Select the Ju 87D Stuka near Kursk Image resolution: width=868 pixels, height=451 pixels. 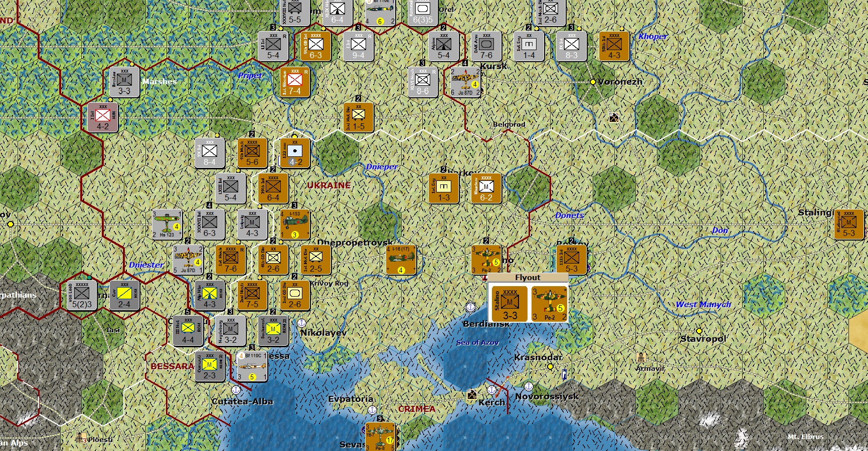[465, 82]
